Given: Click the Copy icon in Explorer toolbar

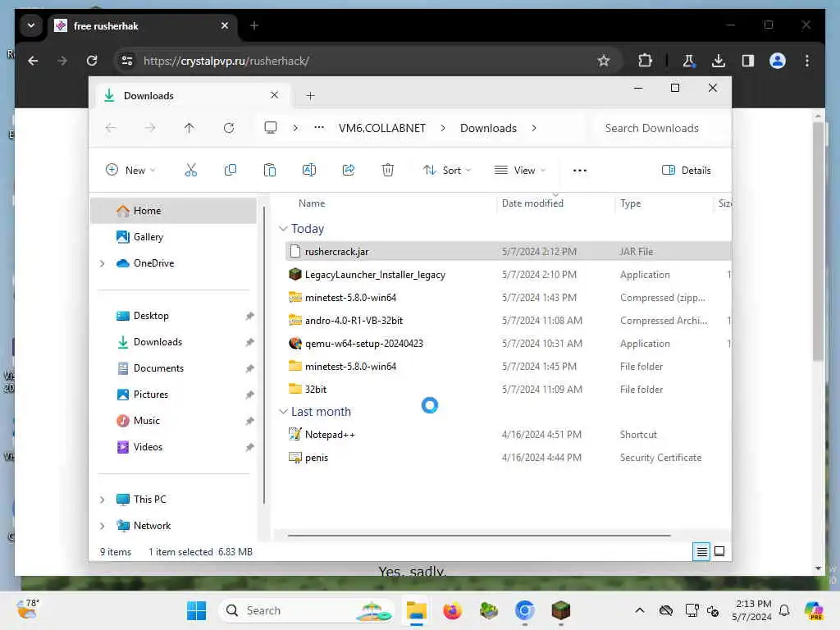Looking at the screenshot, I should (x=231, y=171).
